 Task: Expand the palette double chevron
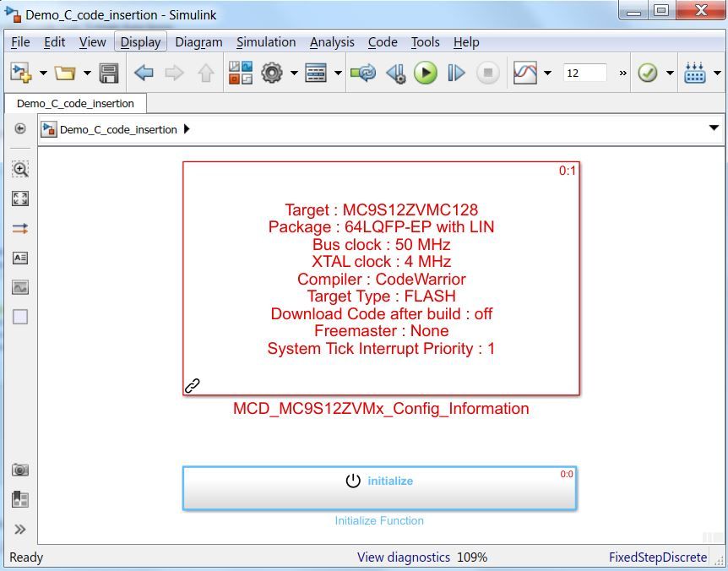[20, 530]
